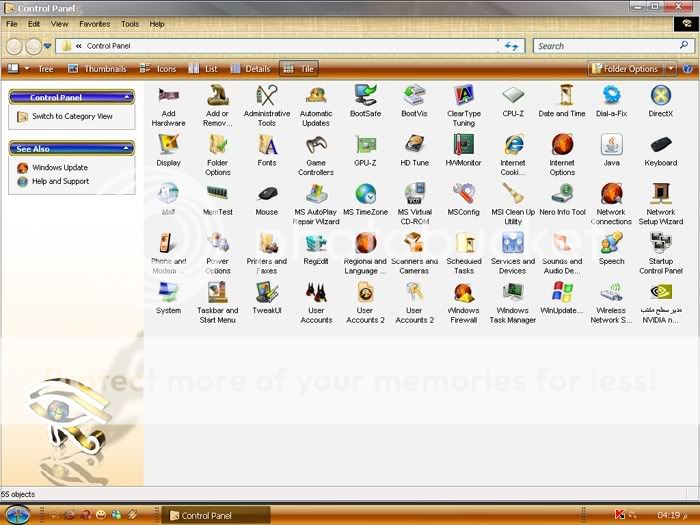Switch to Thumbnails view
The image size is (700, 525).
click(x=97, y=69)
